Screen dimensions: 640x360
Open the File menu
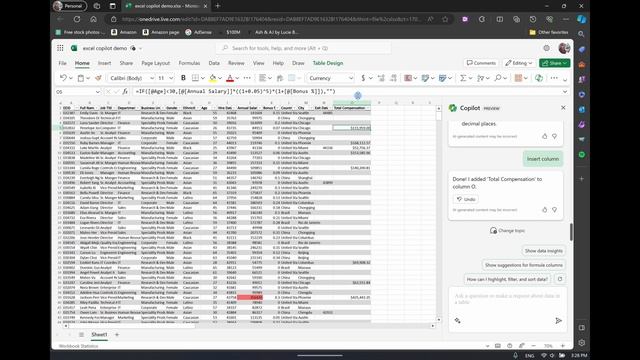[x=62, y=63]
